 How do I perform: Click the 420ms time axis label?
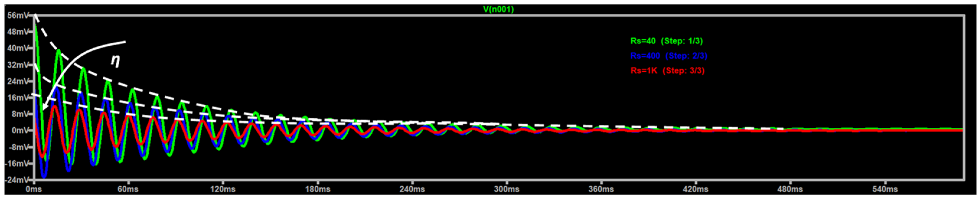(696, 189)
